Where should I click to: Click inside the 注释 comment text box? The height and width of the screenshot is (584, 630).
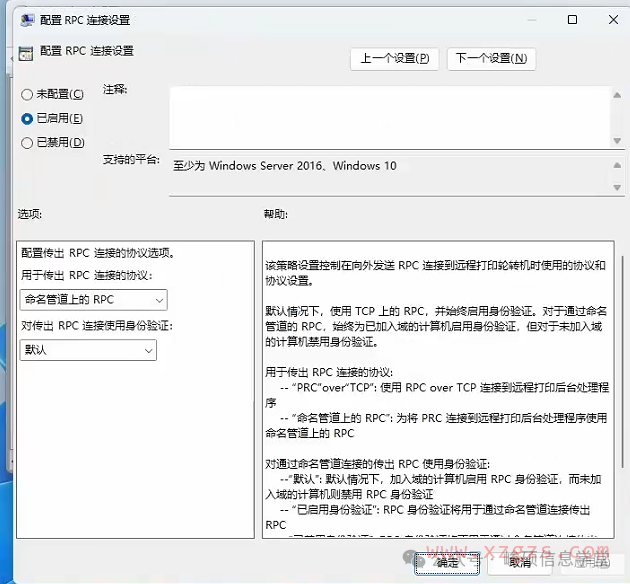[x=388, y=116]
